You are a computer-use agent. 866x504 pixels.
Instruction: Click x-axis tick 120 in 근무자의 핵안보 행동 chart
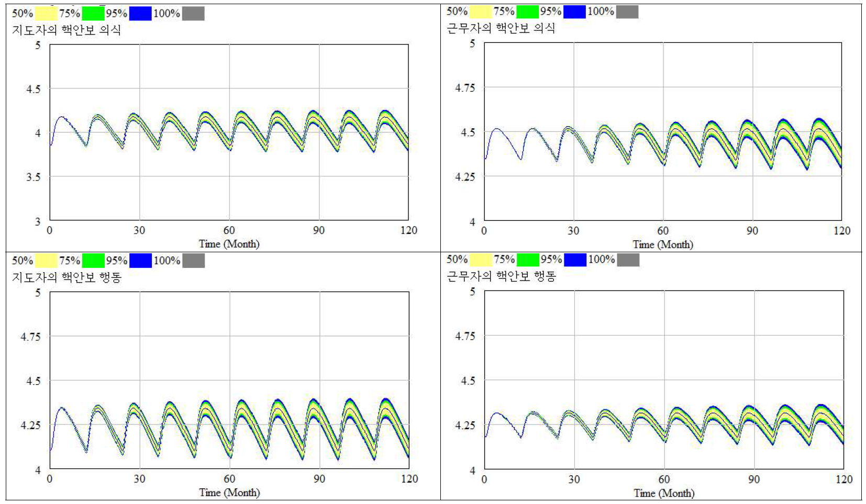coord(844,479)
